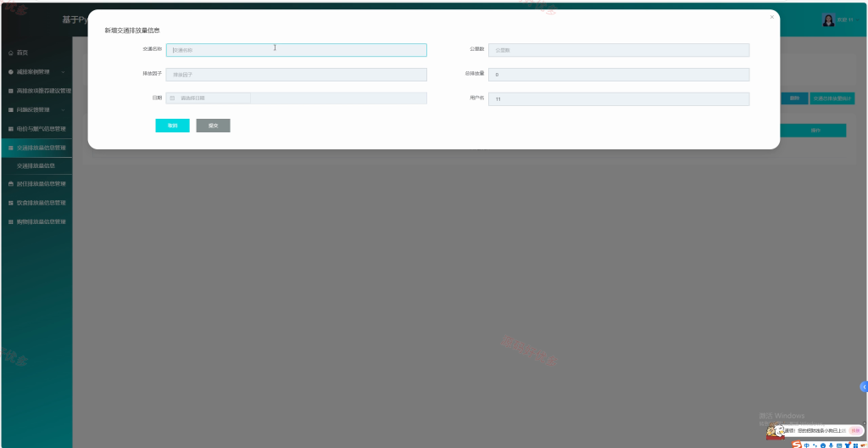The image size is (868, 448).
Task: Click the shirt skin icon in Sogou toolbar
Action: click(x=848, y=445)
